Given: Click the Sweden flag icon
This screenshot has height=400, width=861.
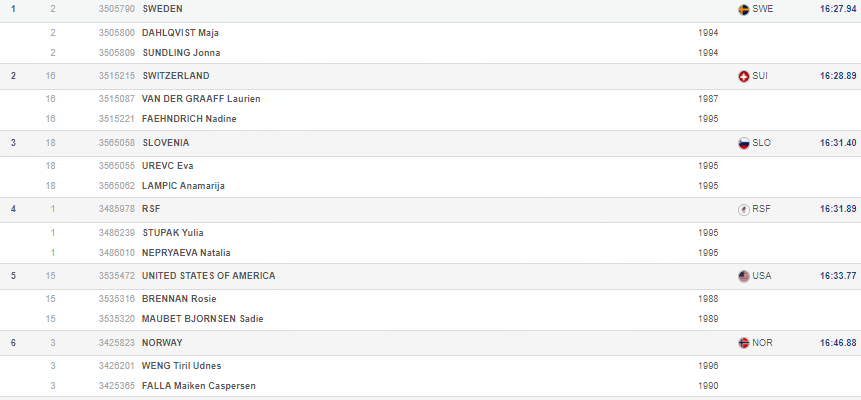Looking at the screenshot, I should coord(743,9).
